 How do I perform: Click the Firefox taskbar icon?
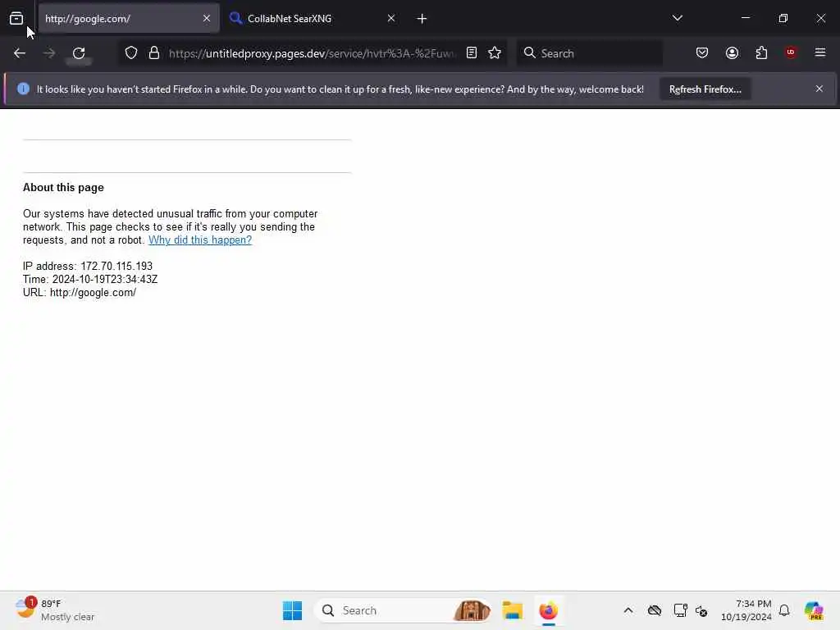(x=549, y=610)
